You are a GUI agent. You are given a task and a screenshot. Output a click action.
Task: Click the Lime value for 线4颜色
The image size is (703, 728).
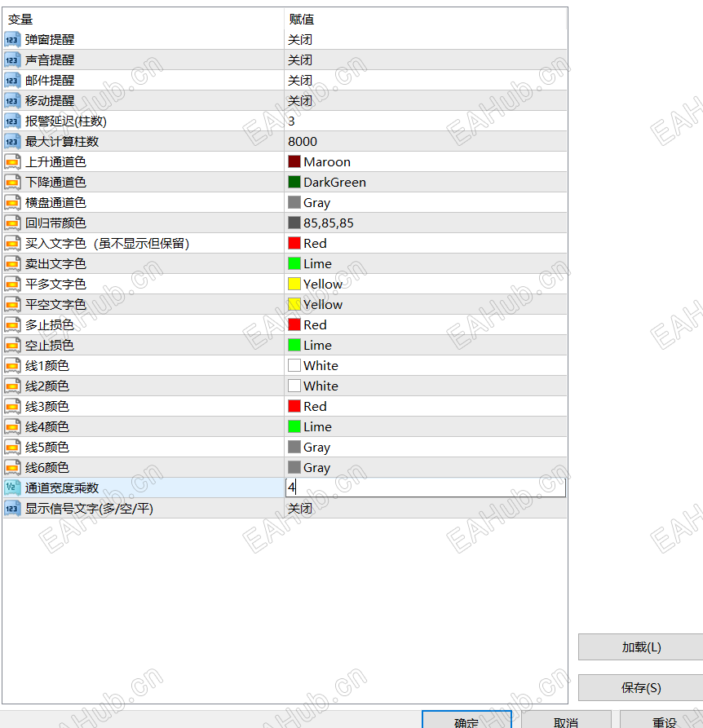pos(317,426)
